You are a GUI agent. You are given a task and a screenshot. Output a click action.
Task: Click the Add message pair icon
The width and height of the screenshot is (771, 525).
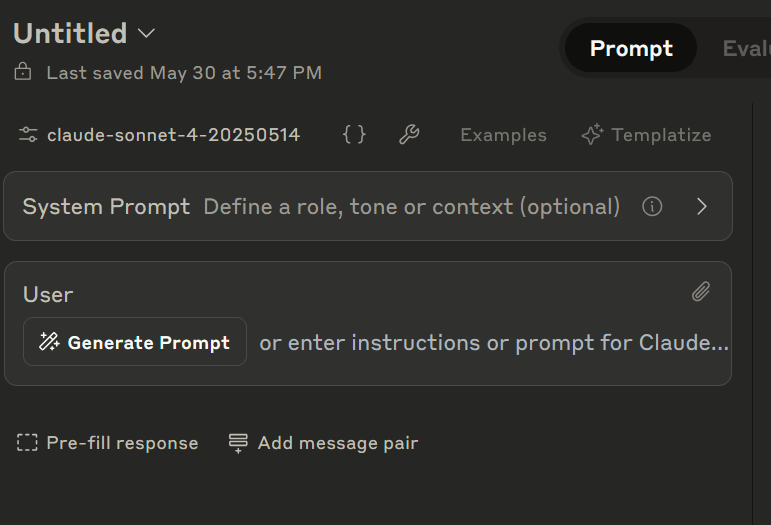[238, 443]
